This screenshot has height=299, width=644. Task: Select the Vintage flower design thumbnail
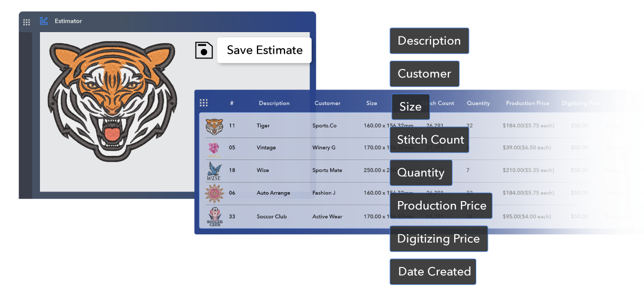tap(214, 148)
